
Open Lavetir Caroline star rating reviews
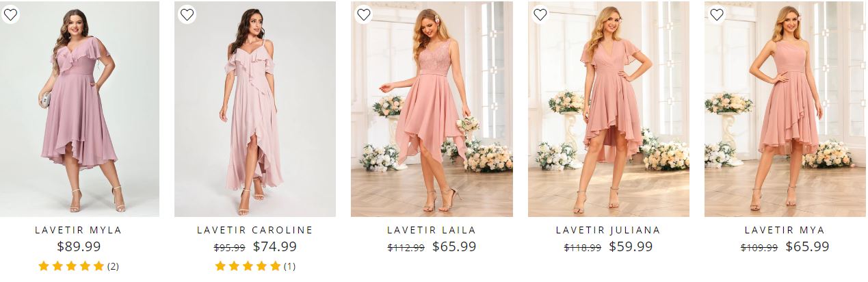pyautogui.click(x=254, y=266)
